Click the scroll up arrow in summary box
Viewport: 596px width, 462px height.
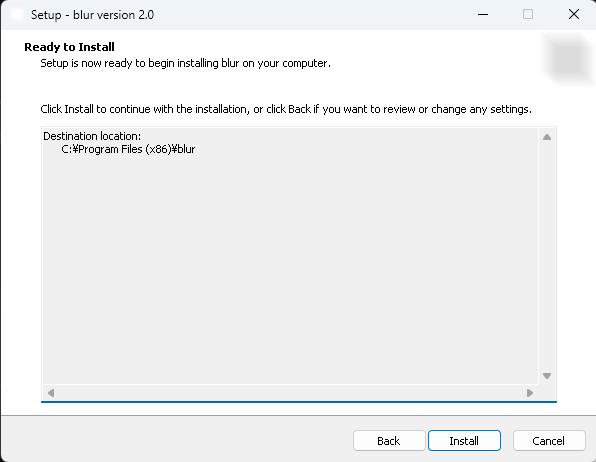tap(547, 137)
